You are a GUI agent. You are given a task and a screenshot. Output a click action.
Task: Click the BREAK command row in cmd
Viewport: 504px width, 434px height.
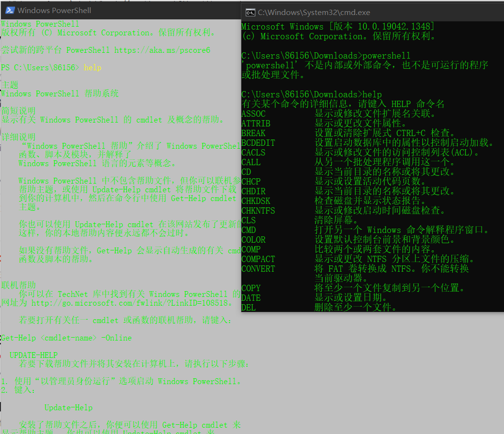point(348,133)
